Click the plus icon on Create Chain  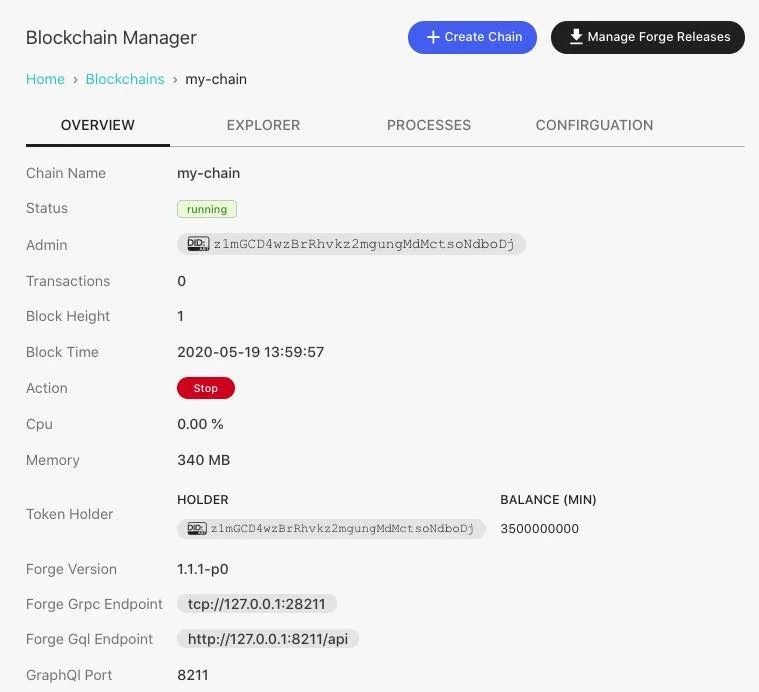pyautogui.click(x=433, y=37)
